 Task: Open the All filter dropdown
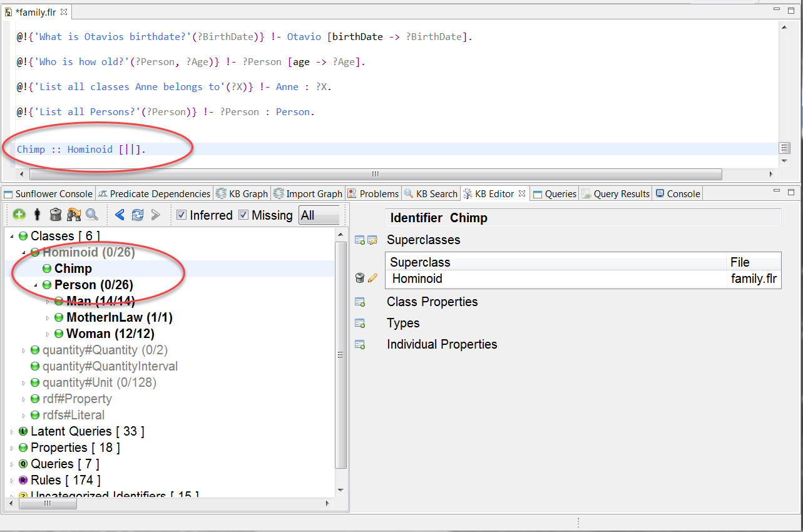coord(320,215)
